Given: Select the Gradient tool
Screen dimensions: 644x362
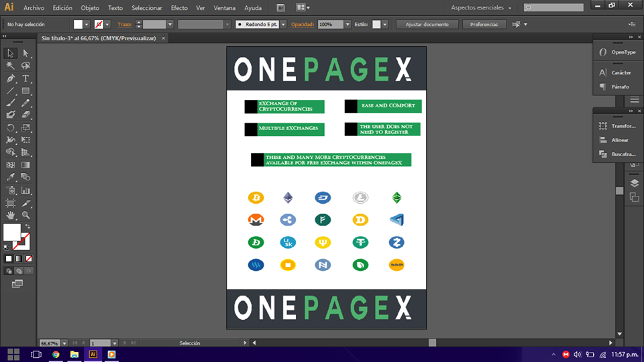Looking at the screenshot, I should point(25,165).
